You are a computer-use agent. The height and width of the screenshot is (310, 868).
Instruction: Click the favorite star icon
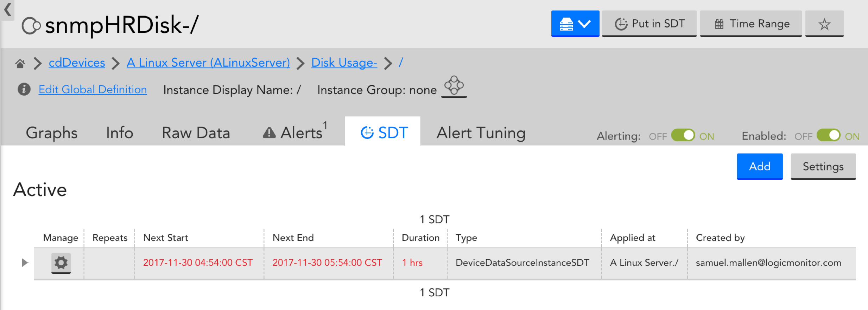pos(824,24)
